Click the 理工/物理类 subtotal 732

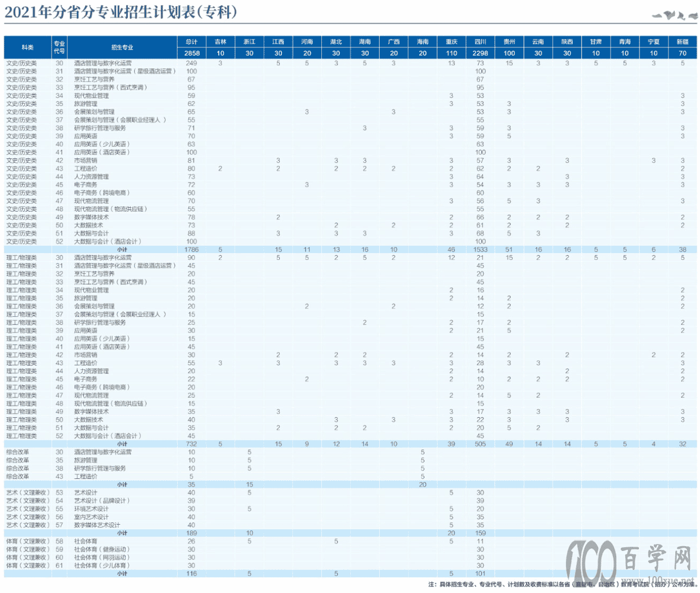pos(191,444)
